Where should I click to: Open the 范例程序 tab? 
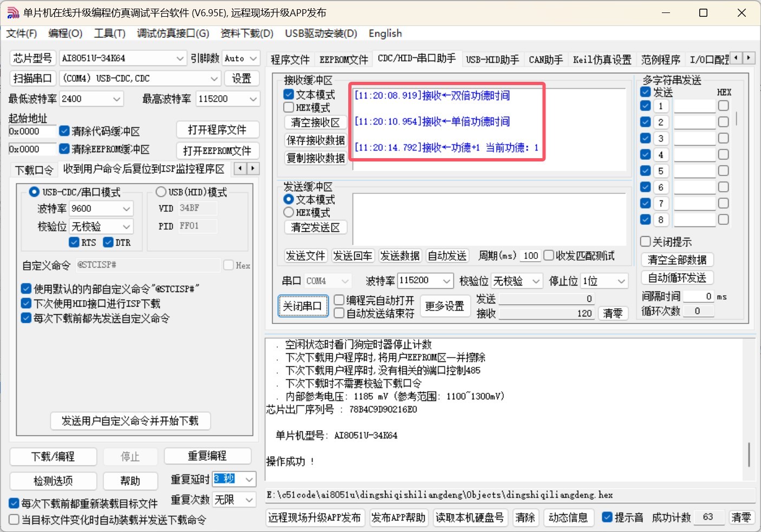coord(661,60)
